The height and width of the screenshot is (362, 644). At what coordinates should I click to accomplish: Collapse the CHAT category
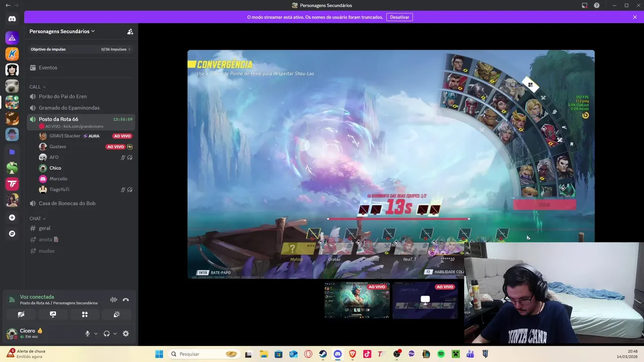coord(37,219)
